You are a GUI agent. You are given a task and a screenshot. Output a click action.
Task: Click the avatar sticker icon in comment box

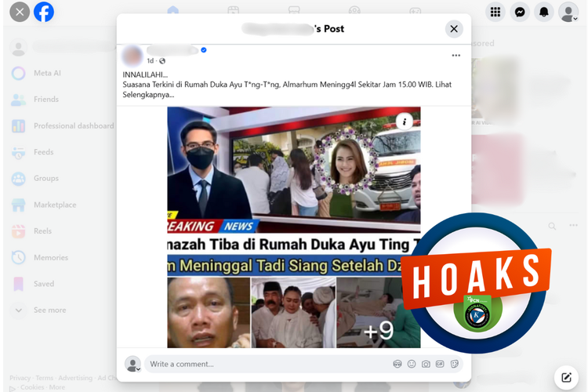coord(397,364)
